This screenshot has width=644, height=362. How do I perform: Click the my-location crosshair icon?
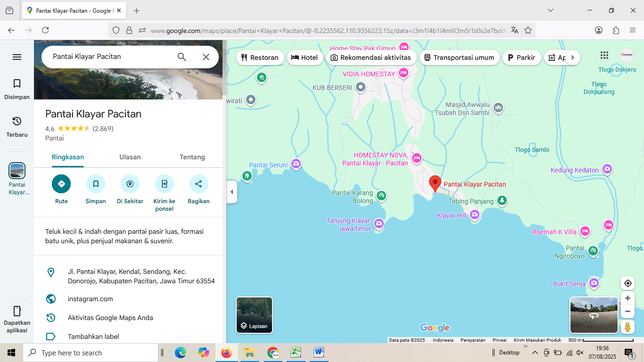pos(627,283)
